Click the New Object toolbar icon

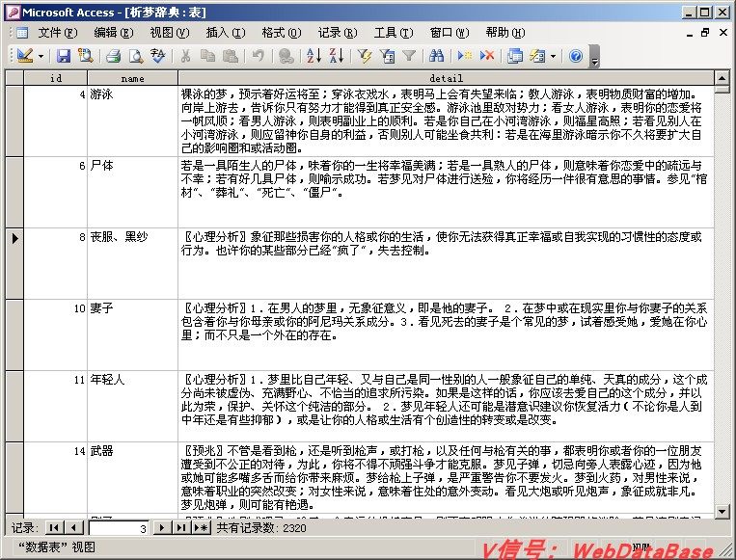[537, 56]
